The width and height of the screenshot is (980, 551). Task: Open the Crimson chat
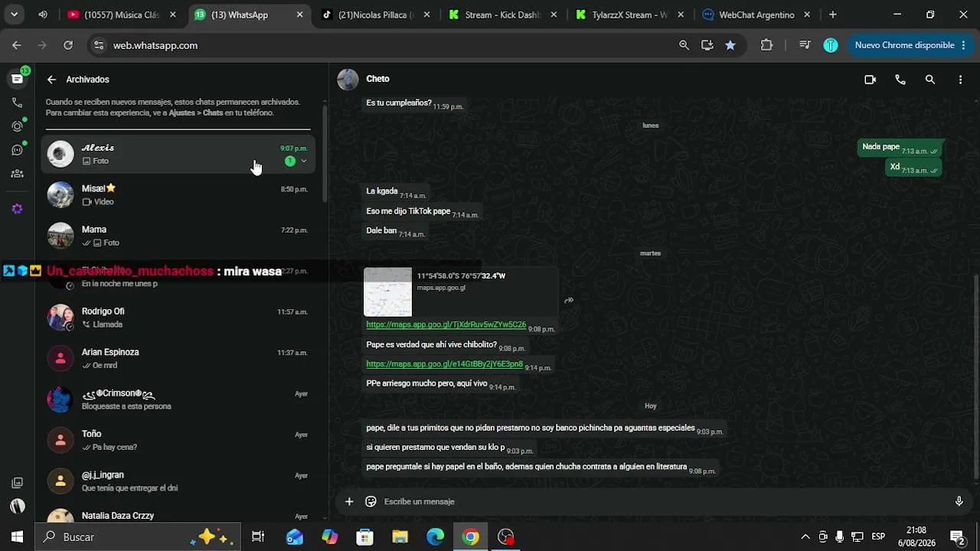point(178,399)
